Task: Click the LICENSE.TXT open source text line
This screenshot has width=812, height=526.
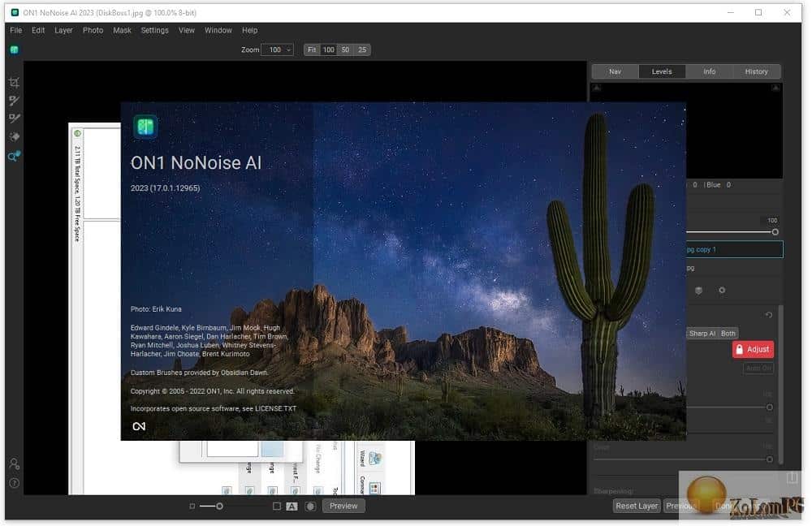Action: tap(214, 408)
